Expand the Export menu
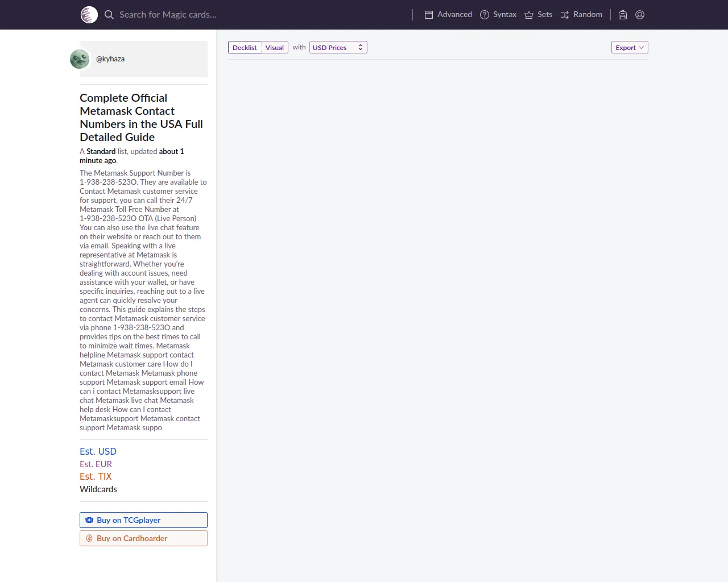This screenshot has height=582, width=728. click(x=630, y=48)
